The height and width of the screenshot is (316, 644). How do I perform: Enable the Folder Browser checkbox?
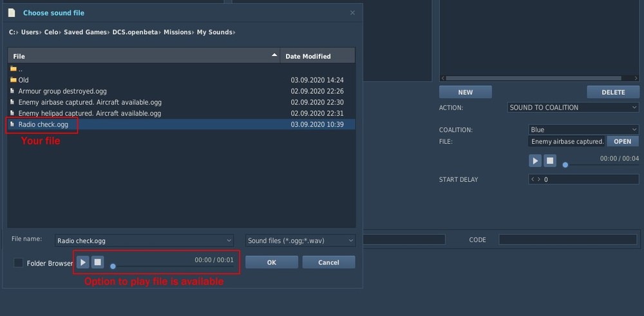click(x=19, y=262)
